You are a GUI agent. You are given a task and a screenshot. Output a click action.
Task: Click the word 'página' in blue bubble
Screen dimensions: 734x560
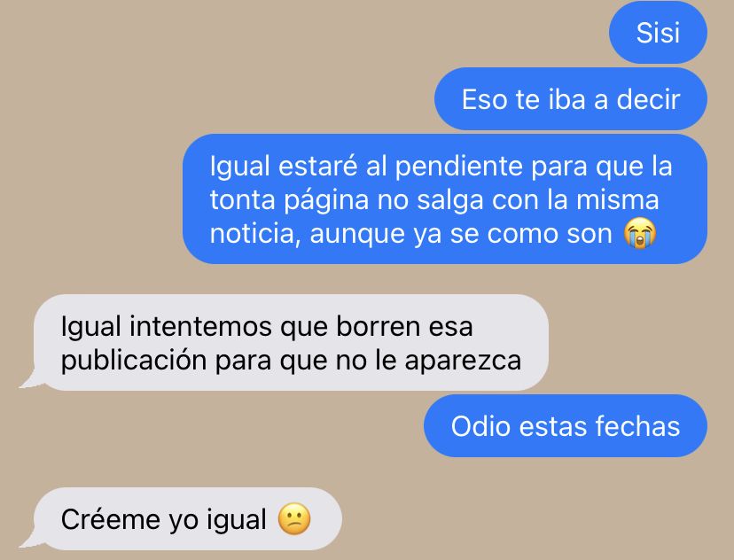pos(327,201)
